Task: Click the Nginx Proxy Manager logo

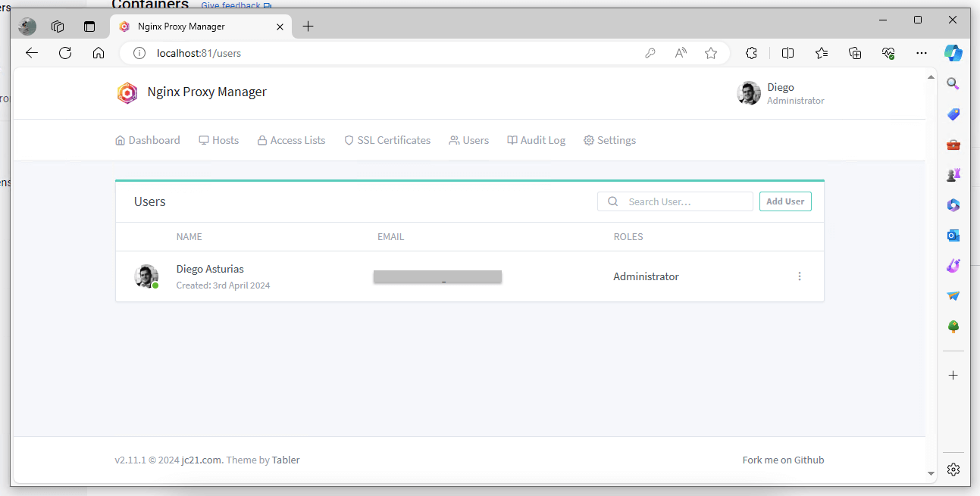Action: coord(127,92)
